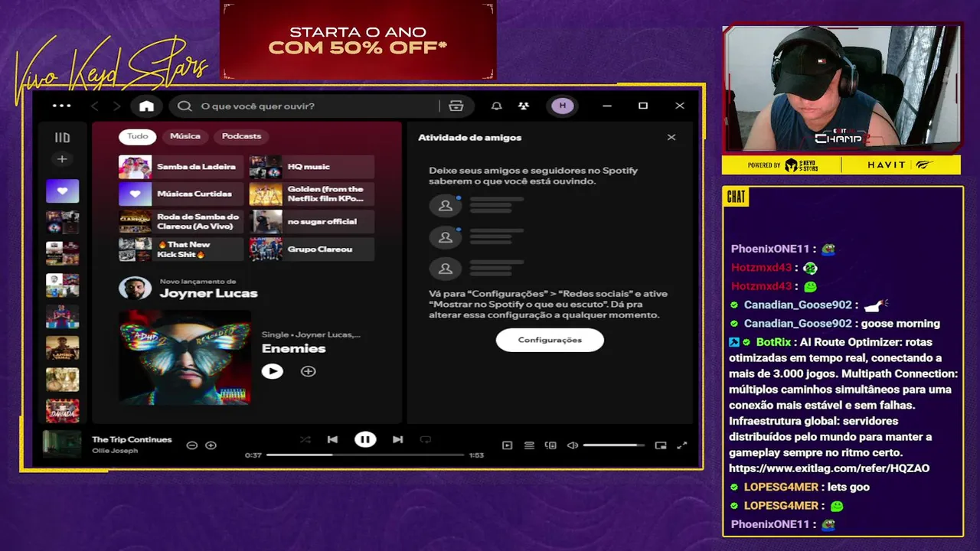
Task: Open That New Kick Shit playlist
Action: pos(181,249)
